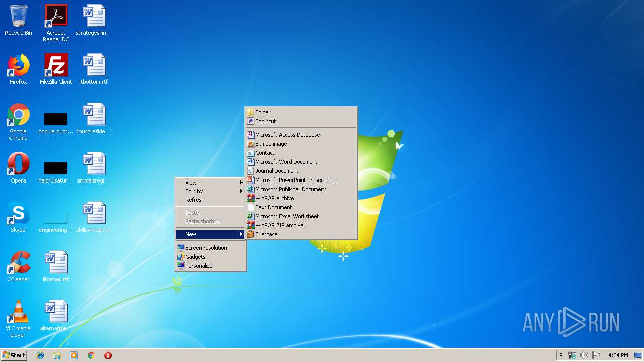Select the Skype desktop shortcut
Viewport: 644px width, 362px height.
(x=18, y=217)
